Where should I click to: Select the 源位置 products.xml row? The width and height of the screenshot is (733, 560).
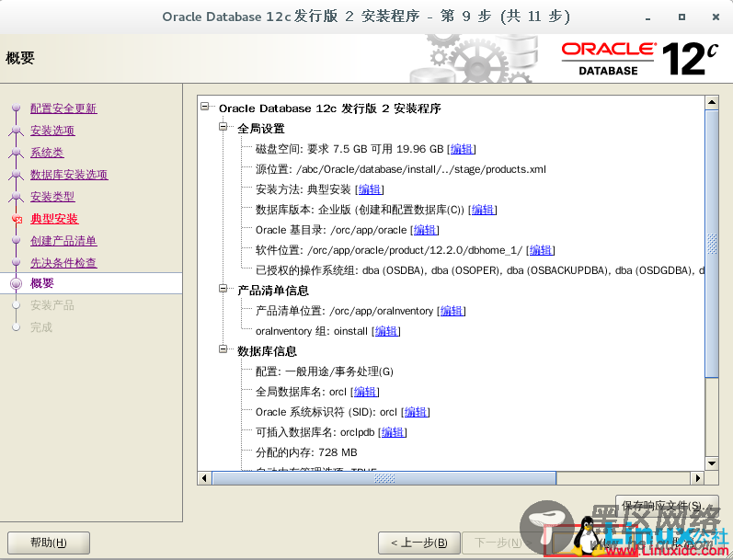click(x=401, y=170)
